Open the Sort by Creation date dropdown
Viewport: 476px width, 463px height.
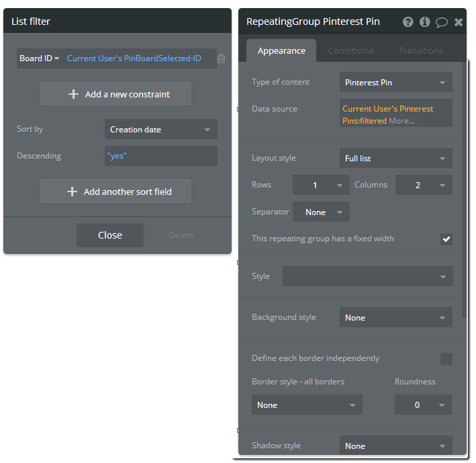click(160, 130)
